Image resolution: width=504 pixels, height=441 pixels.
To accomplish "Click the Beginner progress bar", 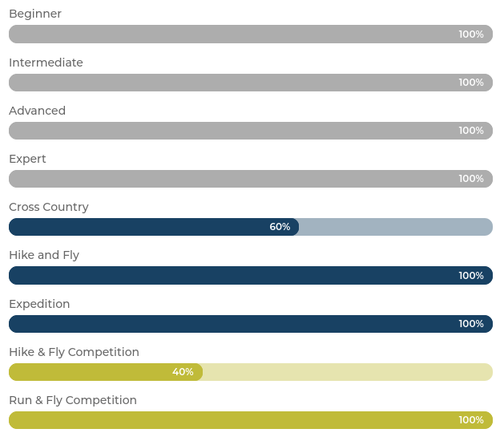I will (x=250, y=34).
